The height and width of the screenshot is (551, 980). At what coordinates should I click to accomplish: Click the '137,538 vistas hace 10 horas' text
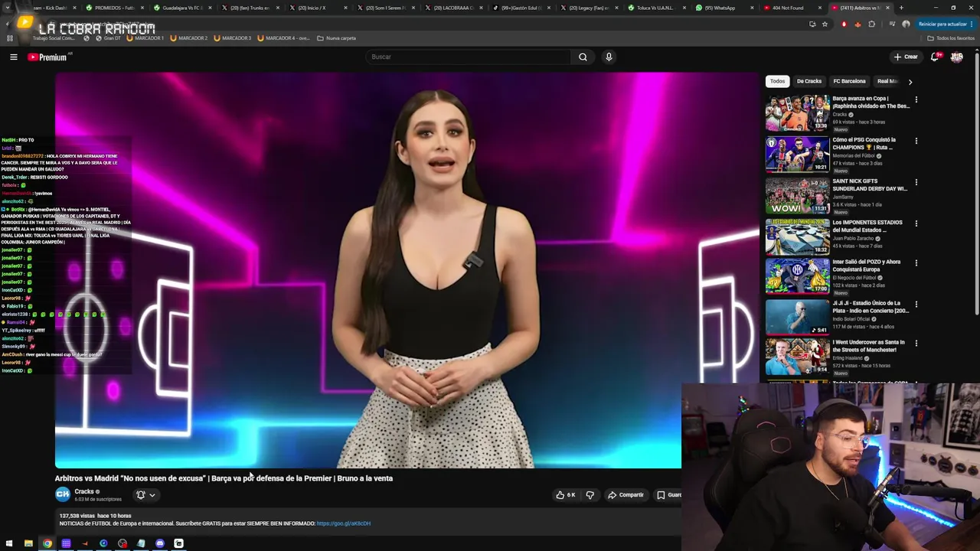(x=95, y=516)
